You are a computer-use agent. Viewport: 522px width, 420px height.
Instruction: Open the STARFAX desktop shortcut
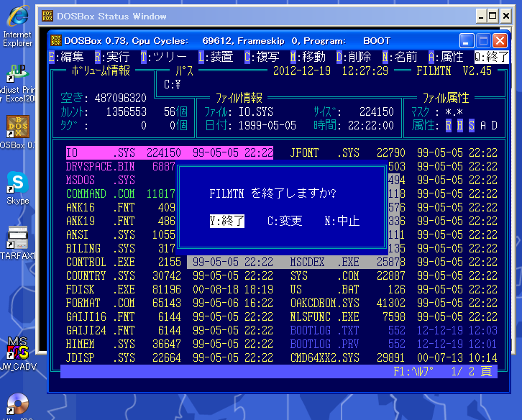[x=18, y=243]
